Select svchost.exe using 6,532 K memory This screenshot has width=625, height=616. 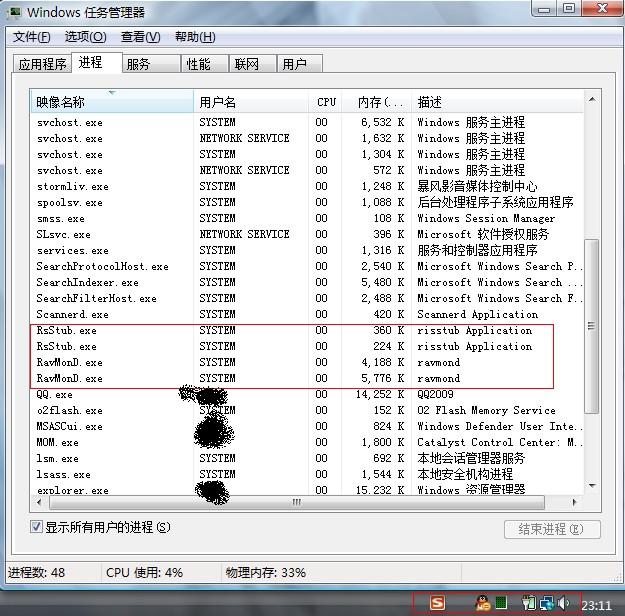tap(307, 122)
